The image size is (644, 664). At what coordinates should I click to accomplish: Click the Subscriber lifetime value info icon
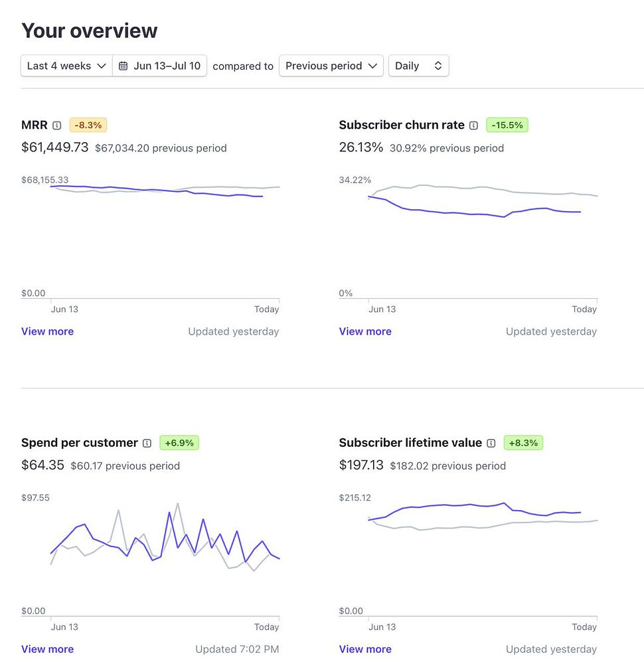pos(491,443)
